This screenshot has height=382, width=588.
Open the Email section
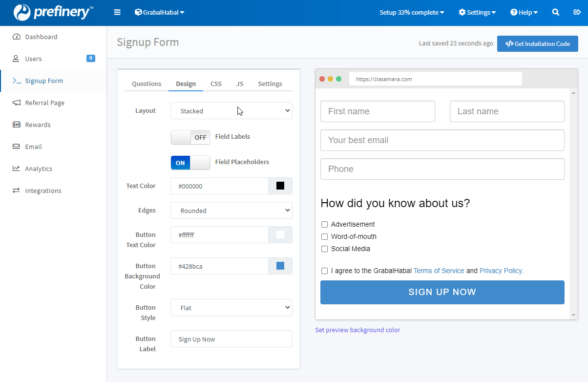point(33,147)
